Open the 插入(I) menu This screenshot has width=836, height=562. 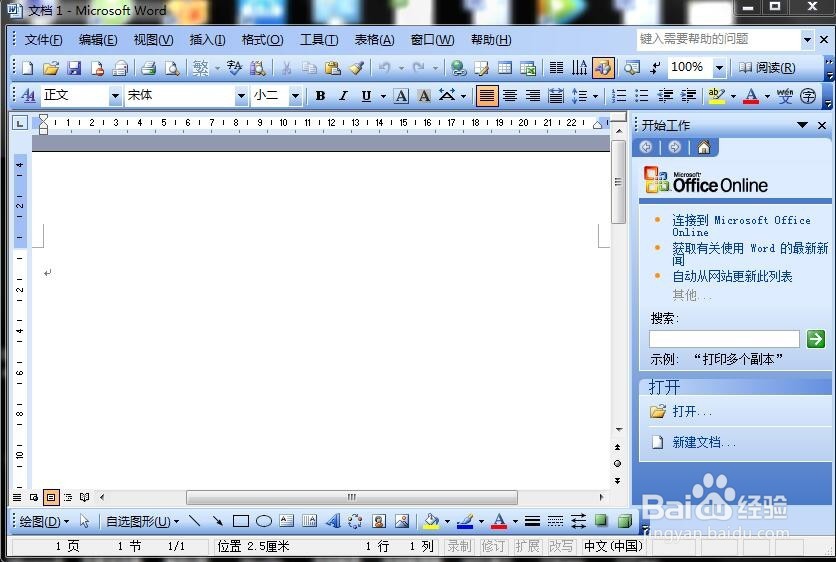pyautogui.click(x=207, y=39)
